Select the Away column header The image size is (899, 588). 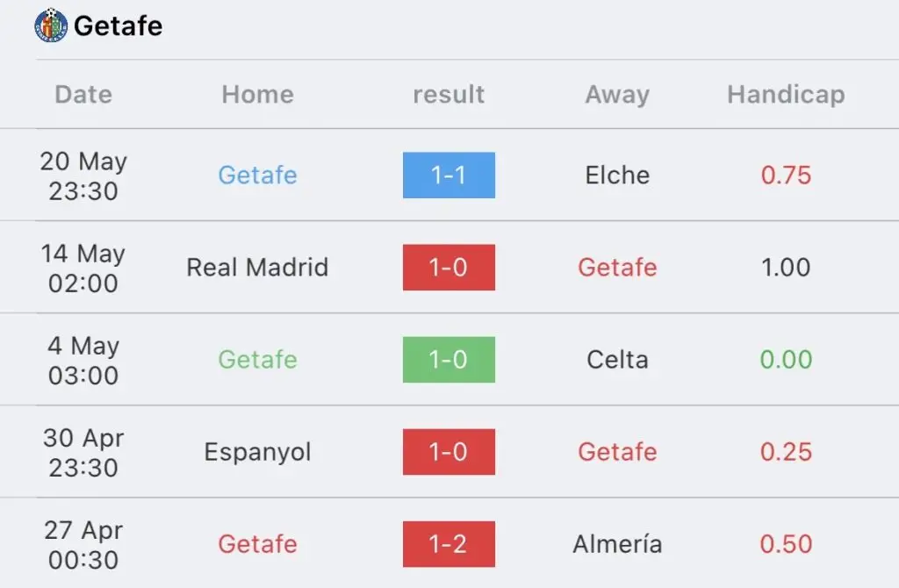click(617, 95)
